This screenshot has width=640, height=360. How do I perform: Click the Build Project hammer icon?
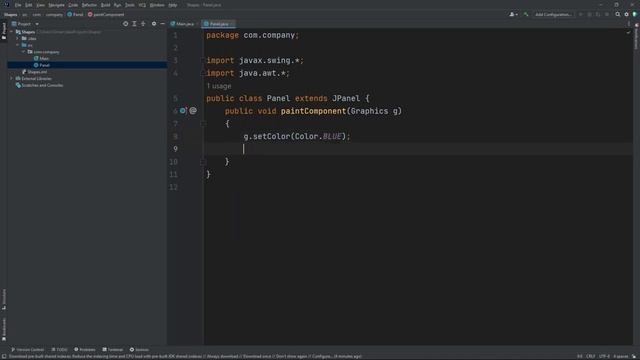pyautogui.click(x=526, y=15)
